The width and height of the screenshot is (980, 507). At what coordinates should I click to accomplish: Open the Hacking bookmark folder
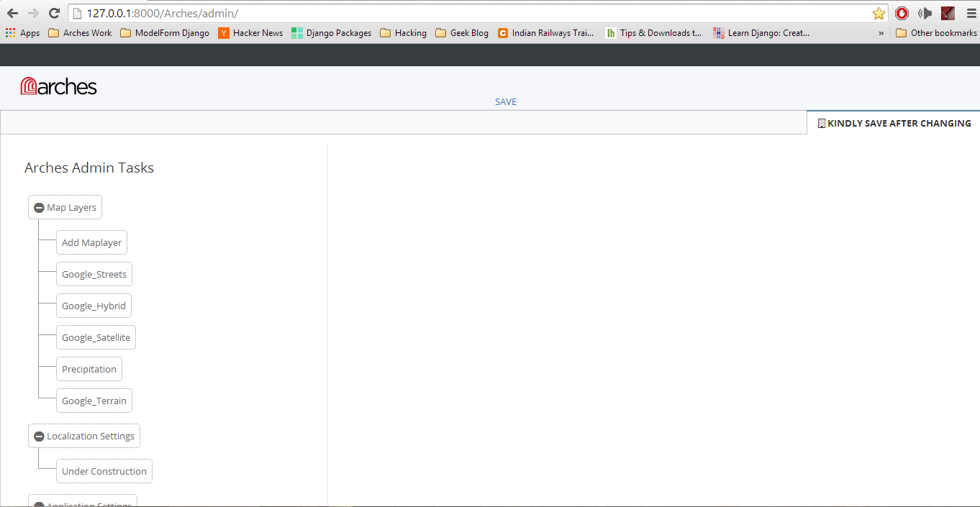(x=403, y=33)
